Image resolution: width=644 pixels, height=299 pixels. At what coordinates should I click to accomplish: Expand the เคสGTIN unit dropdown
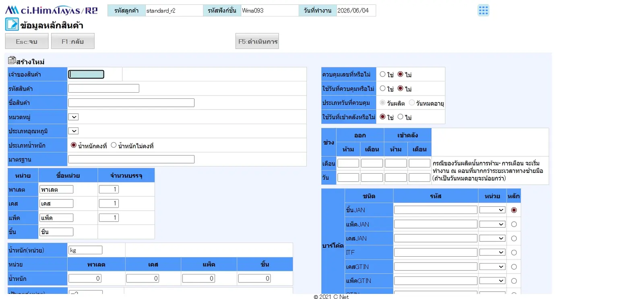click(492, 266)
